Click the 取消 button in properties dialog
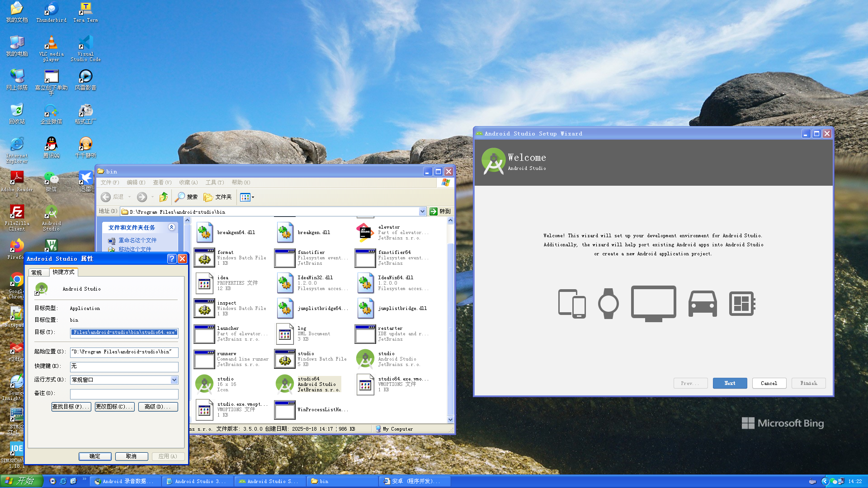Image resolution: width=868 pixels, height=488 pixels. (x=132, y=456)
